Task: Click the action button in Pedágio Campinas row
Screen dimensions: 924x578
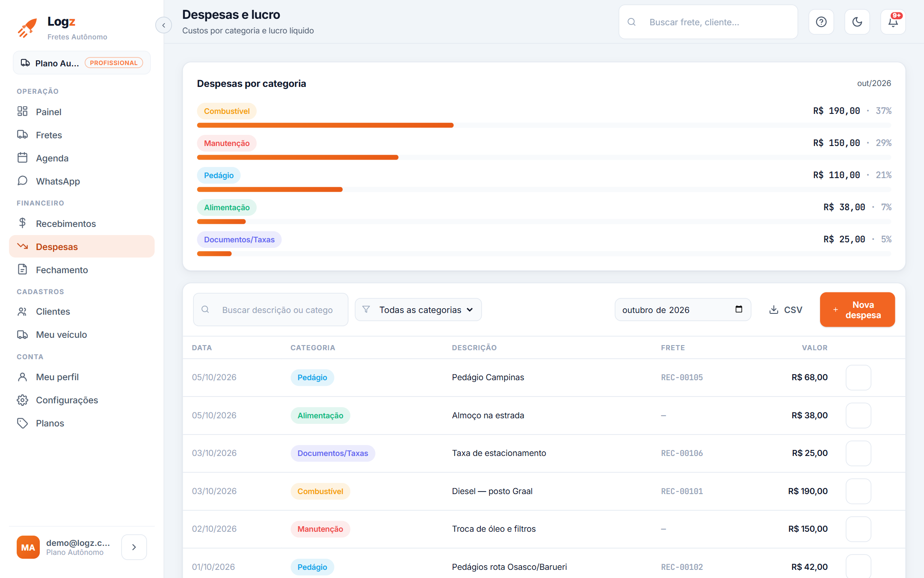Action: coord(858,377)
